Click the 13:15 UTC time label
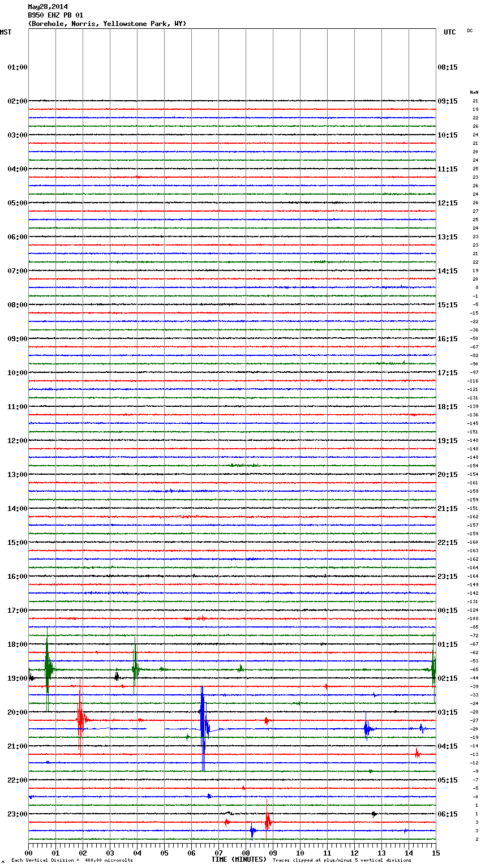The height and width of the screenshot is (868, 481). click(x=448, y=237)
